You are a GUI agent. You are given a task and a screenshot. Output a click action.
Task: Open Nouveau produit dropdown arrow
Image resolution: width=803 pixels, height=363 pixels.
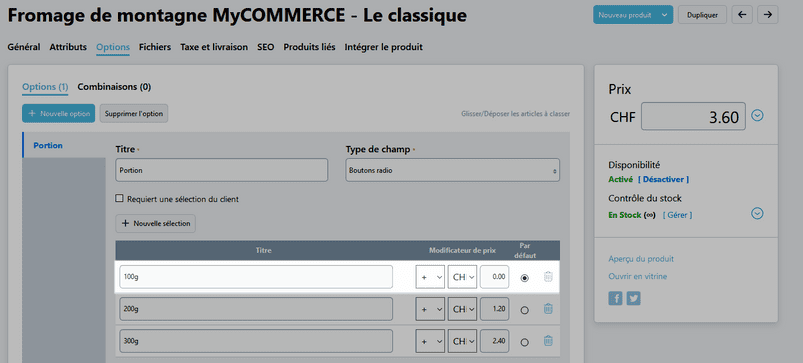point(665,15)
